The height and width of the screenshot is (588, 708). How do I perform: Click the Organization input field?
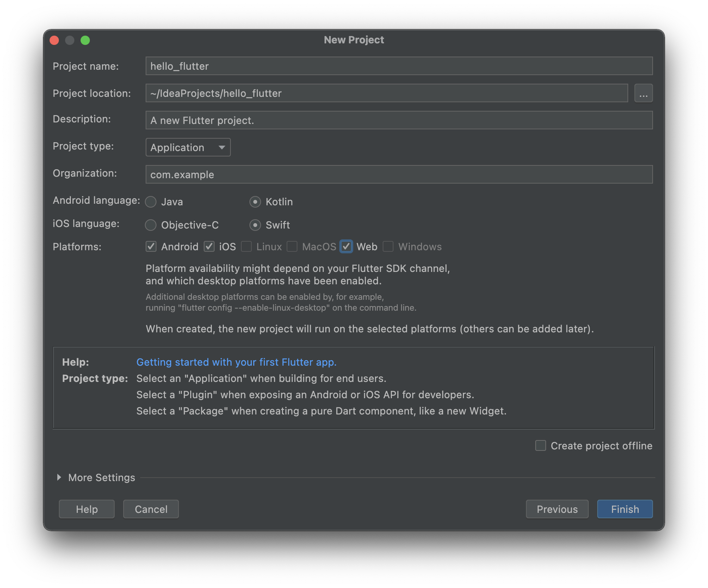click(399, 174)
